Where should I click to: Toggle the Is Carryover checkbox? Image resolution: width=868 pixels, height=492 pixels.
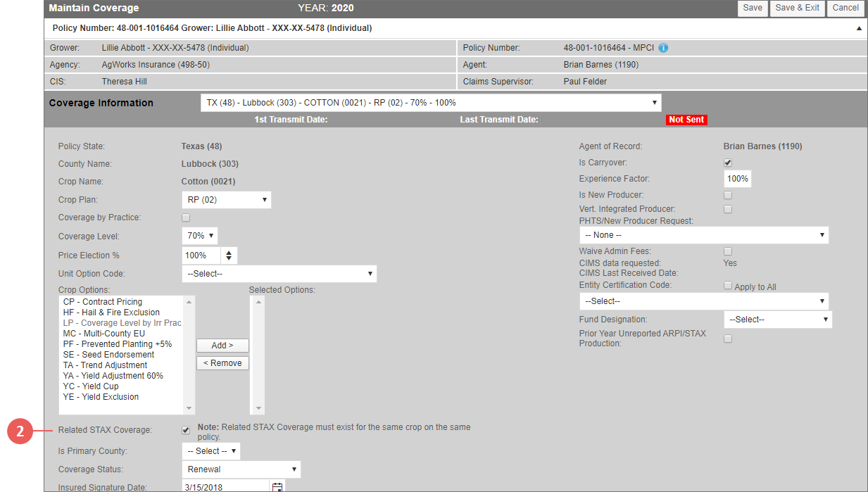pos(728,163)
